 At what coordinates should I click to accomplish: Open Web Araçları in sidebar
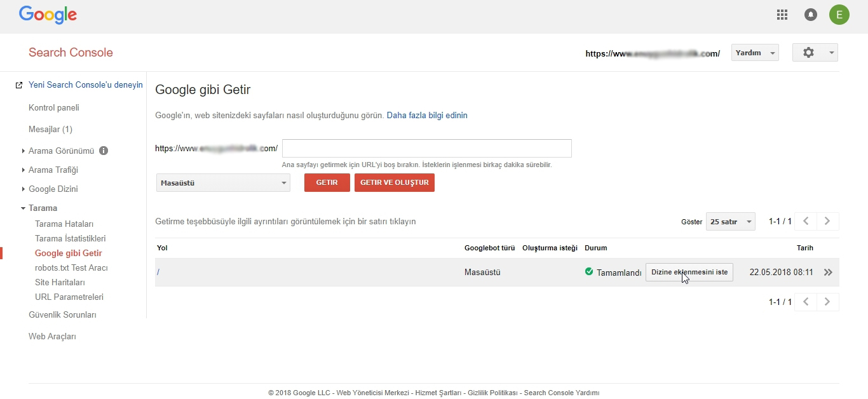[x=52, y=336]
